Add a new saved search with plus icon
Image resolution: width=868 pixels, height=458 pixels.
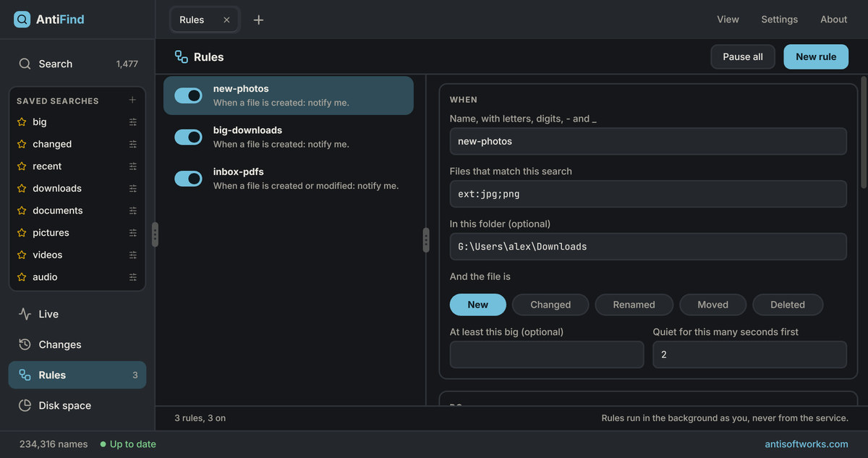(132, 100)
